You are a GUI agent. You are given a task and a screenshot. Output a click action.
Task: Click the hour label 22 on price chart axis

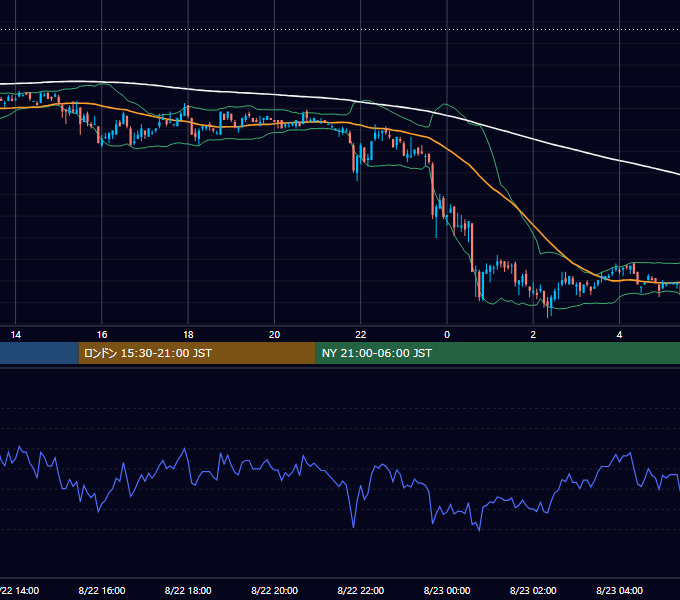tap(361, 335)
